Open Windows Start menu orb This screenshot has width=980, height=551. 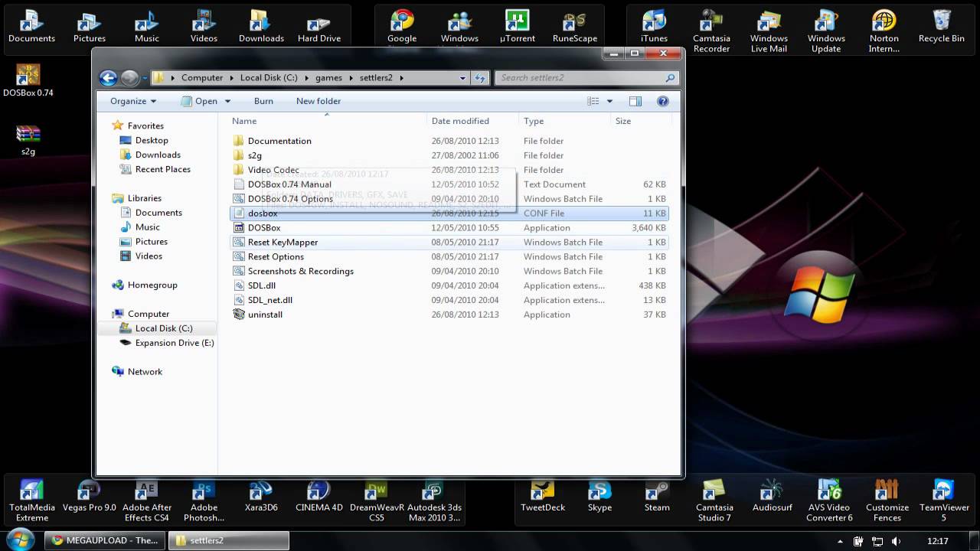pyautogui.click(x=20, y=539)
